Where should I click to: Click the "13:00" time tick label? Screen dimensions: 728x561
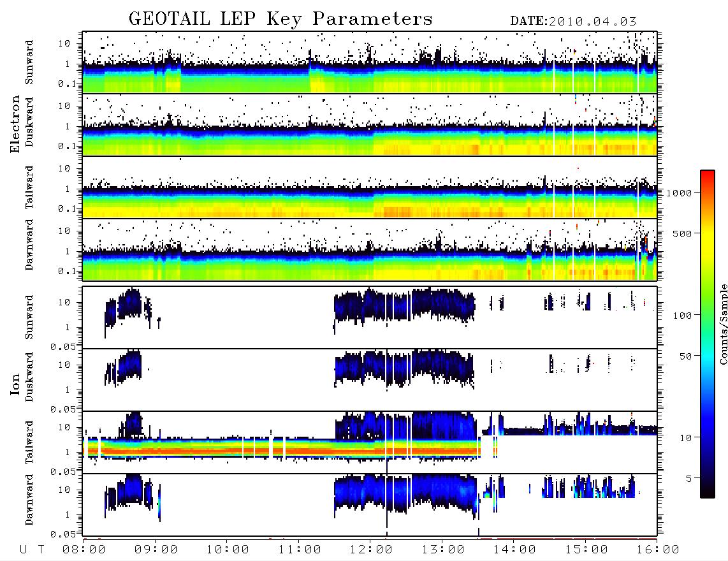coord(443,550)
